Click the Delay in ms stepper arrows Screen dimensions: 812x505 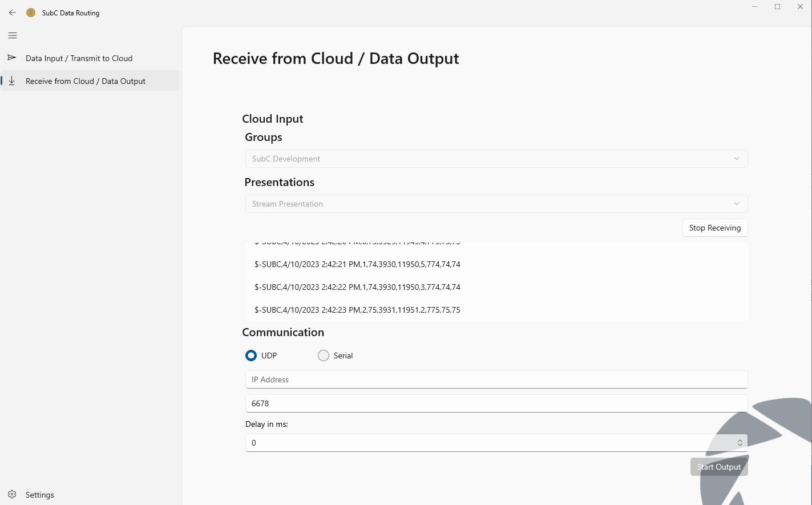(x=740, y=443)
